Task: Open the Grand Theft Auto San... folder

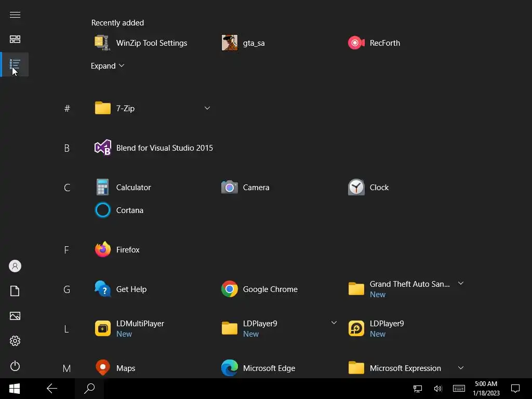Action: (x=399, y=289)
